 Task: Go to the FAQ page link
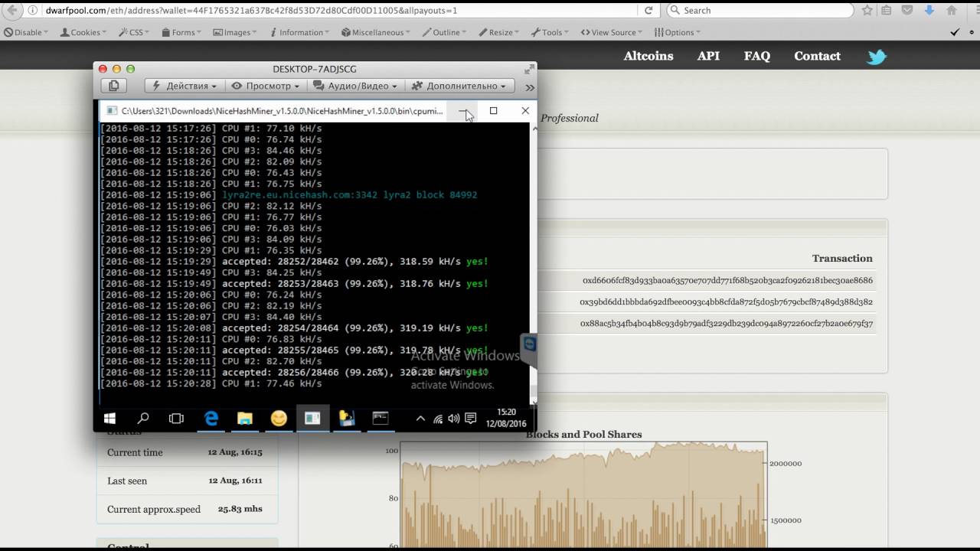[x=756, y=56]
